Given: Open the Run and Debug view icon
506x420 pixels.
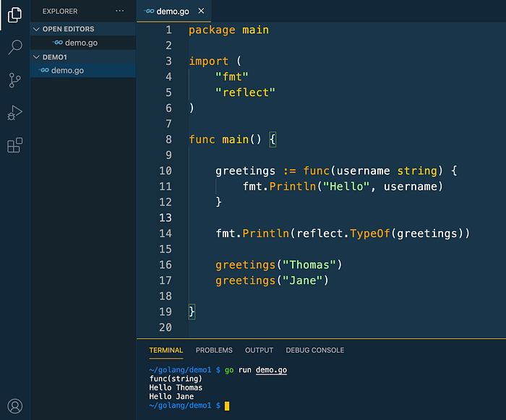Looking at the screenshot, I should pyautogui.click(x=15, y=113).
